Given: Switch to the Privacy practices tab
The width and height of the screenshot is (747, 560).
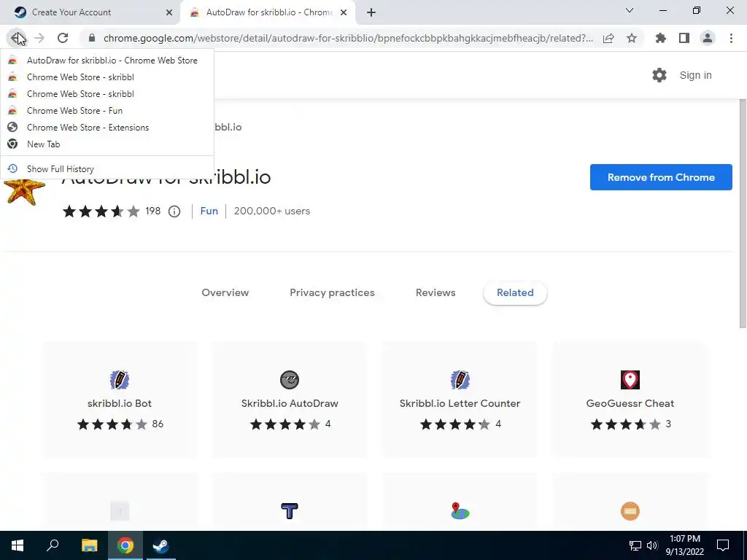Looking at the screenshot, I should point(332,292).
